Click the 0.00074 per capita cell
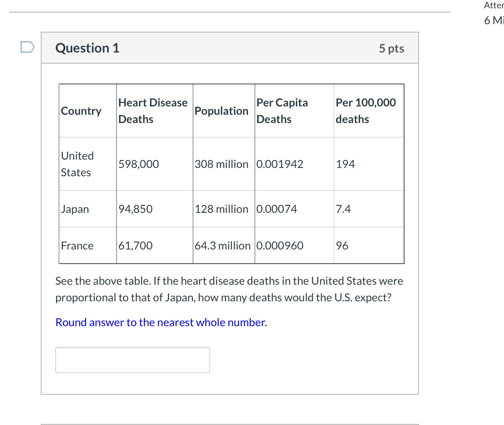Screen dimensions: 504x425 click(277, 209)
